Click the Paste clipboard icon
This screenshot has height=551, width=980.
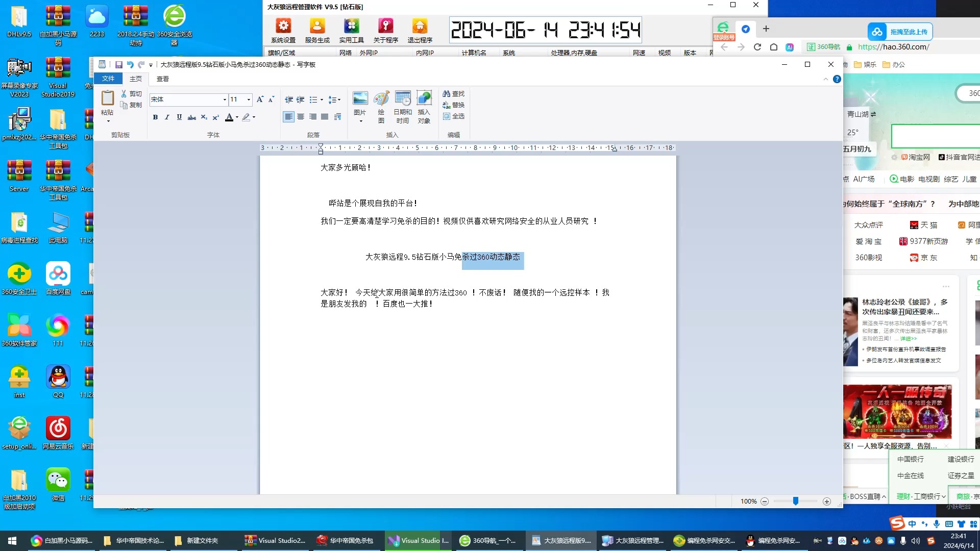coord(107,97)
